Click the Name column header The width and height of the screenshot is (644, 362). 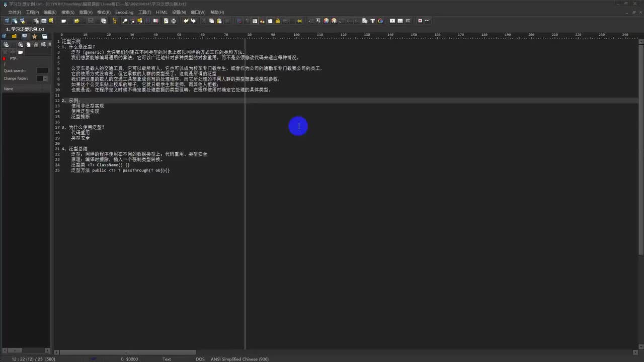point(26,89)
